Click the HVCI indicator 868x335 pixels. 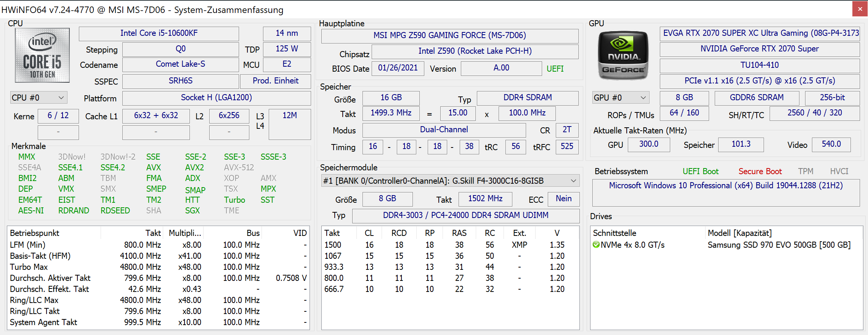[839, 172]
